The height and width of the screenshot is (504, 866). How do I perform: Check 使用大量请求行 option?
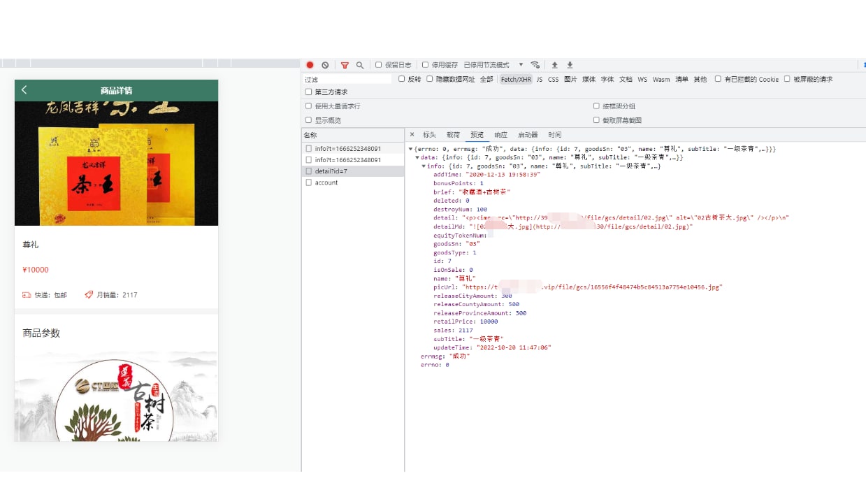coord(309,106)
